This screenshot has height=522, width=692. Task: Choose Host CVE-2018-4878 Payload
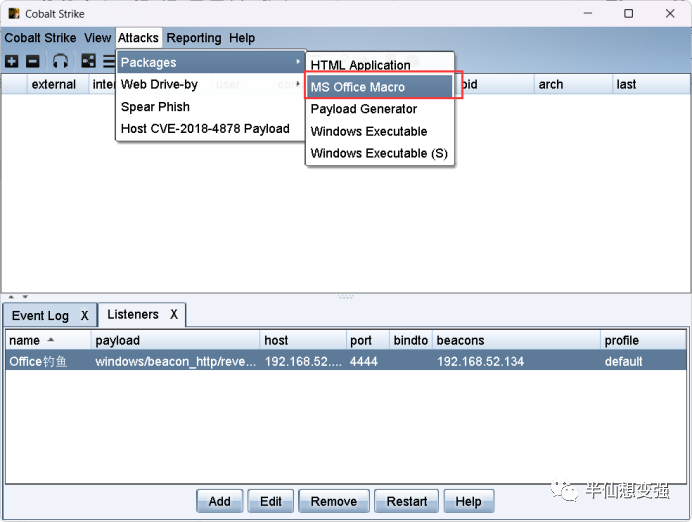[211, 129]
